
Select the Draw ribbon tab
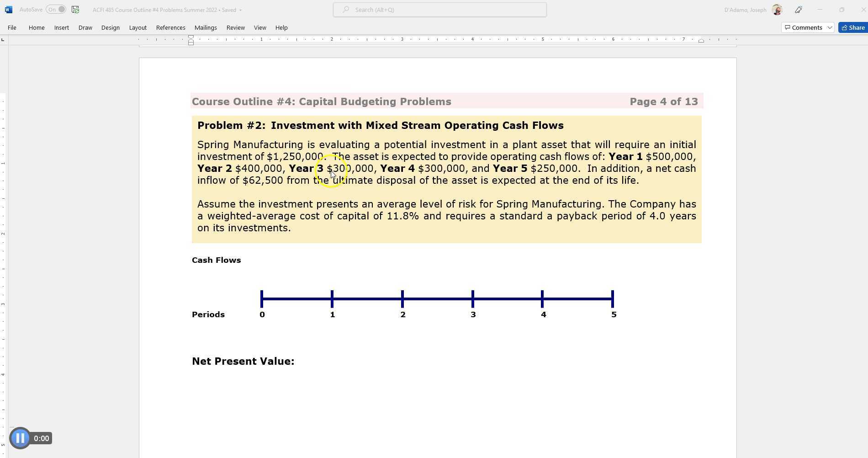85,27
